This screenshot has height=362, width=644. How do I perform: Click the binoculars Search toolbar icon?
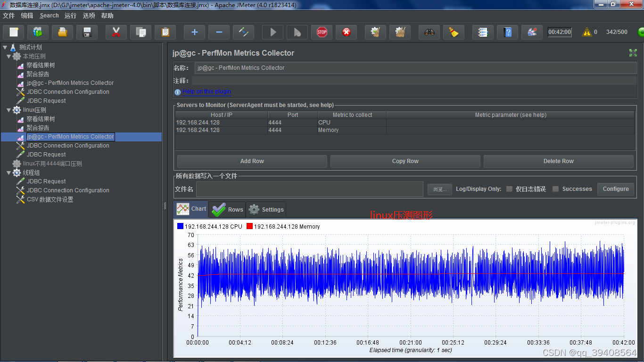point(429,32)
